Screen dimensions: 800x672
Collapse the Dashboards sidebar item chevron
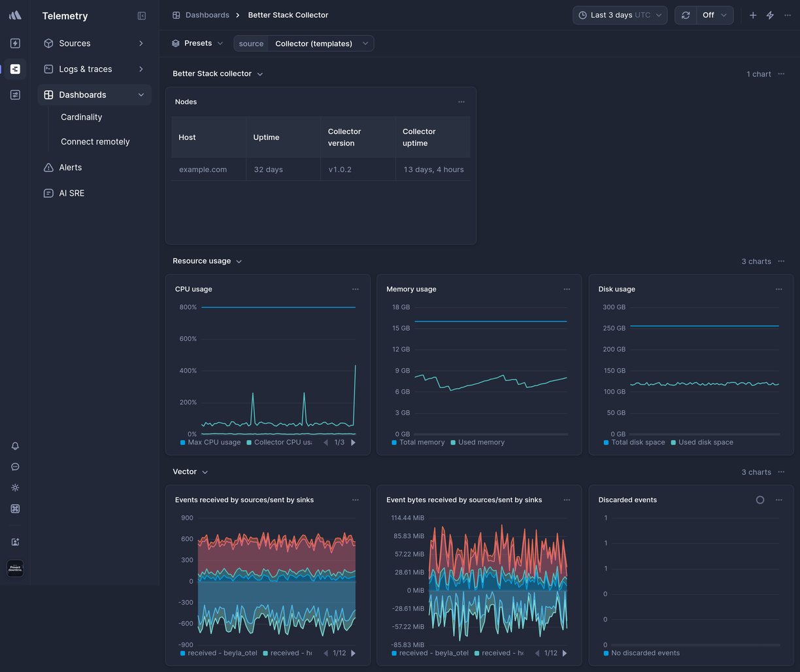141,95
